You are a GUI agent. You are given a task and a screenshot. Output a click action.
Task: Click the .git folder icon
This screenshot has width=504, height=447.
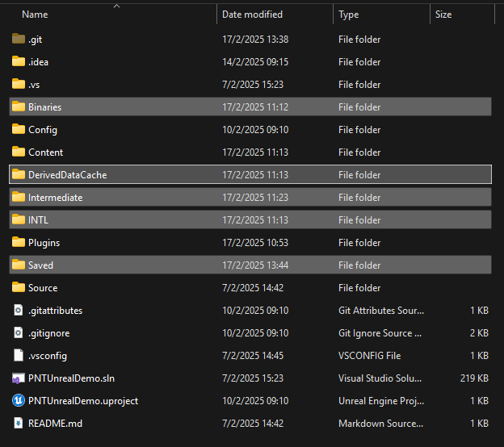point(19,39)
